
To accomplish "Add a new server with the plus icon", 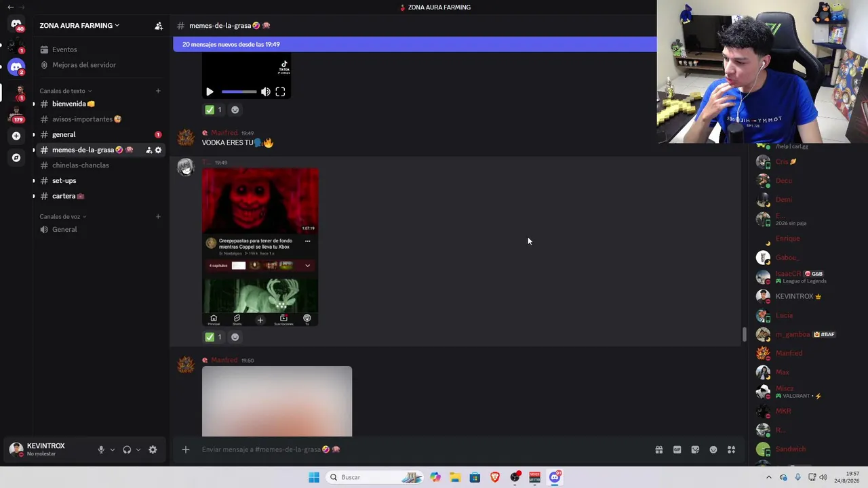I will click(x=16, y=136).
